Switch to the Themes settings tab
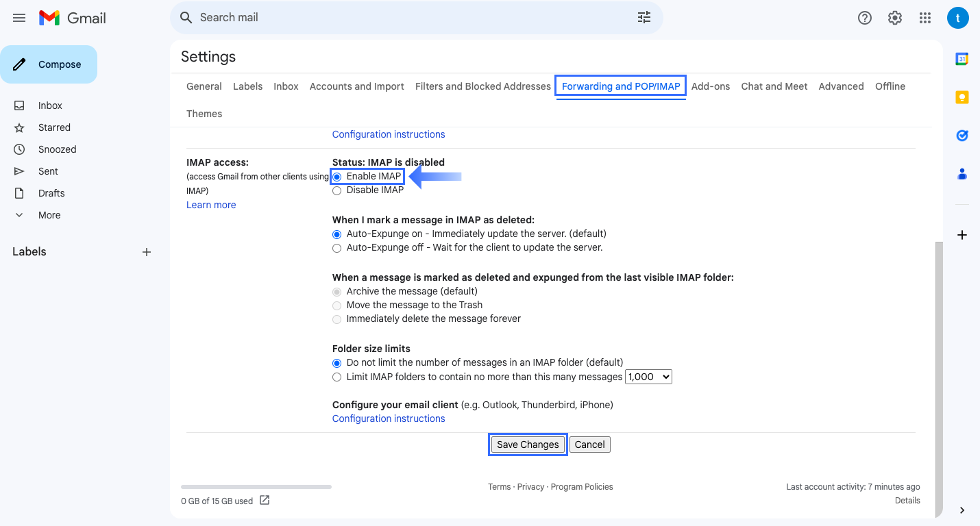 tap(204, 114)
